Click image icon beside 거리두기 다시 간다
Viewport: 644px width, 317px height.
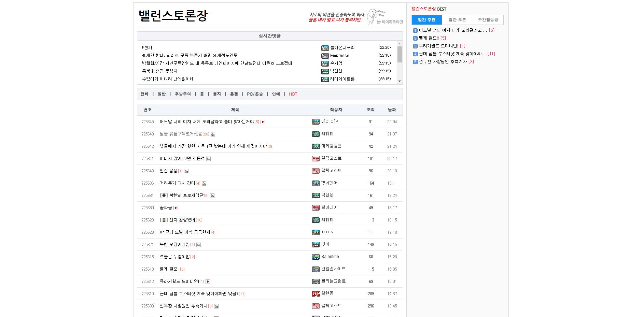(204, 183)
